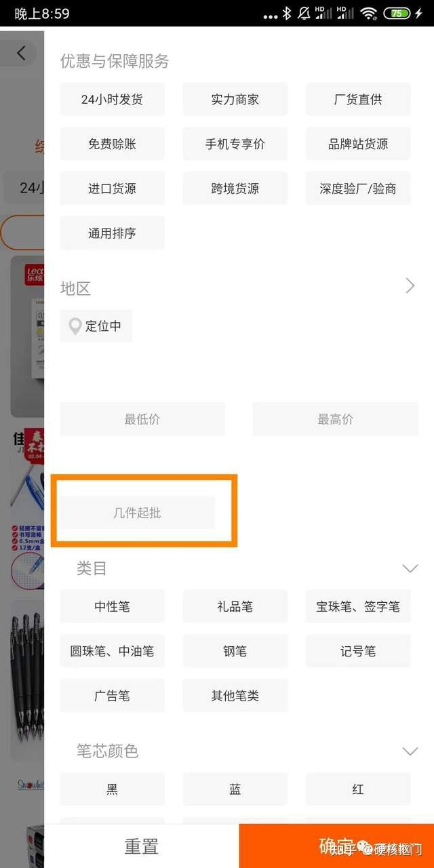Image resolution: width=434 pixels, height=868 pixels.
Task: Choose the 红 refill color
Action: point(358,789)
